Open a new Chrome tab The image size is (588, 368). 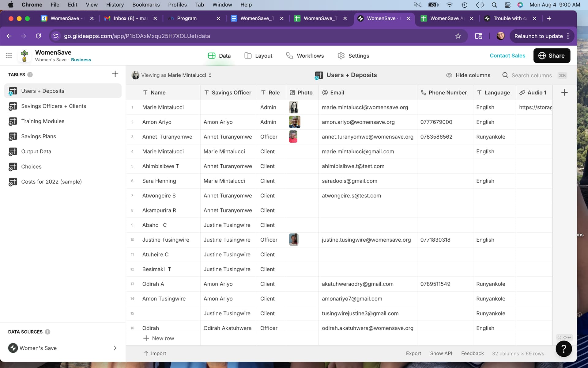pos(549,18)
